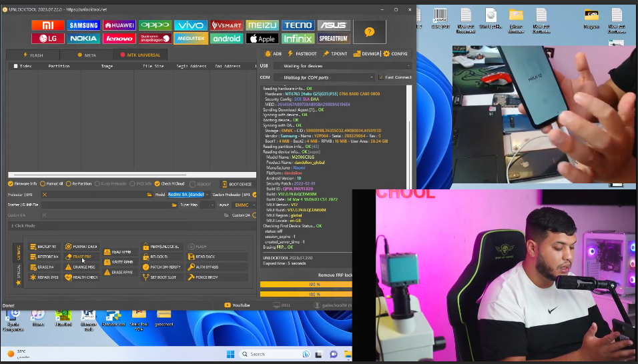
Task: Select the Tecno brand logo
Action: point(298,25)
